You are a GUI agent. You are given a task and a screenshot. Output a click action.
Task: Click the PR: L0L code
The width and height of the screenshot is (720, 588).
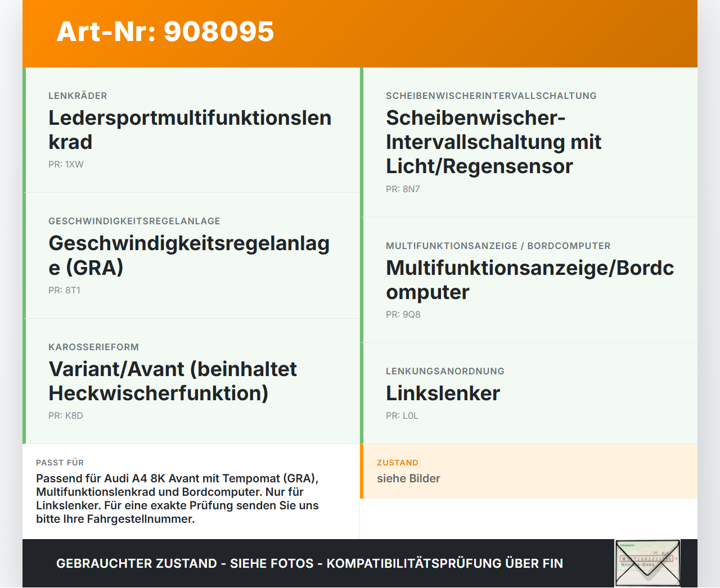402,416
